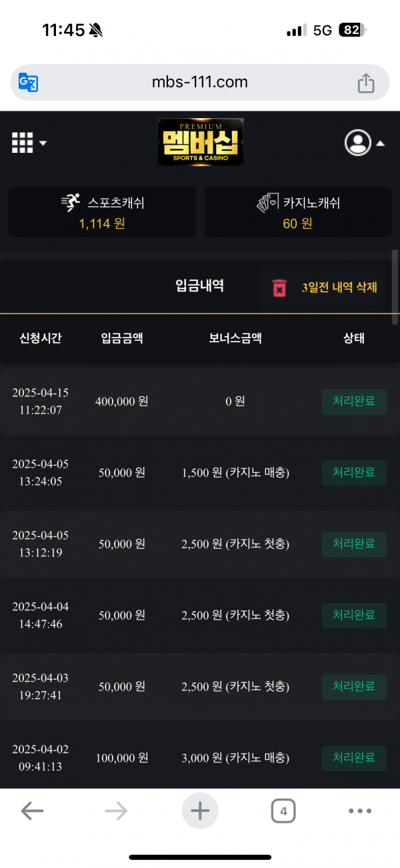Image resolution: width=400 pixels, height=868 pixels.
Task: Click the red trash delete icon
Action: (x=279, y=288)
